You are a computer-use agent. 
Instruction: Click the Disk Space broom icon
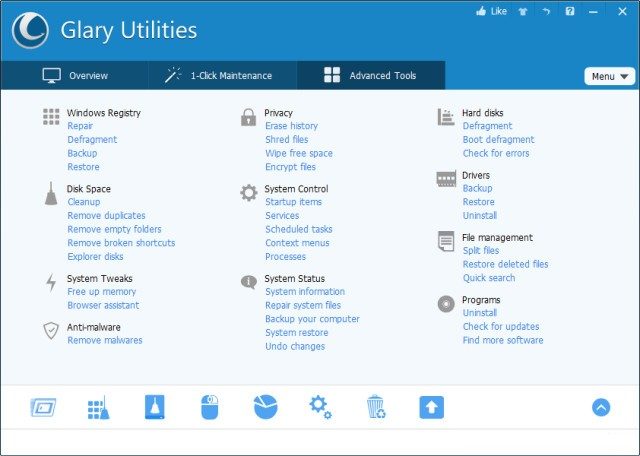[x=51, y=194]
